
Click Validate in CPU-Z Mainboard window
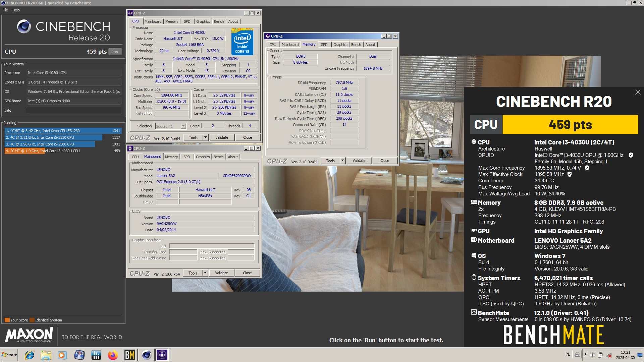221,273
